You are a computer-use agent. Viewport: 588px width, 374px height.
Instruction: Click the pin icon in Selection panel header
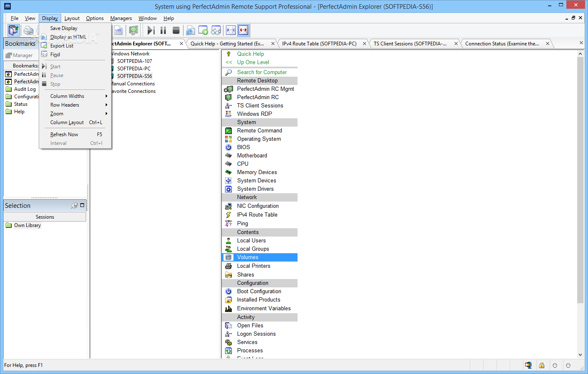pos(74,205)
